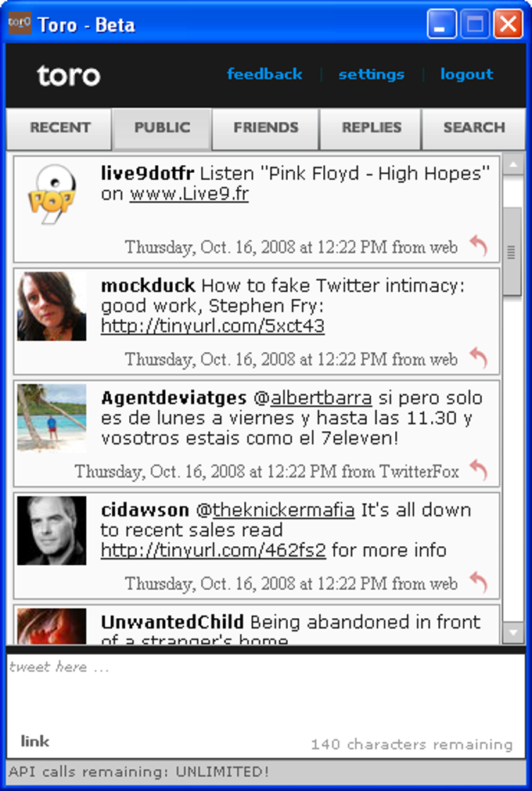Click the scrollbar down arrow
Image resolution: width=532 pixels, height=791 pixels.
(513, 631)
